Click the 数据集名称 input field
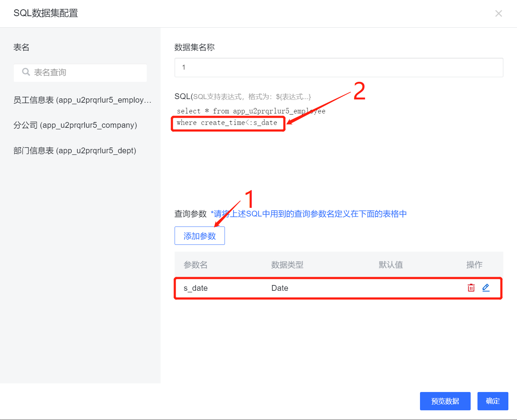This screenshot has height=420, width=517. click(339, 67)
